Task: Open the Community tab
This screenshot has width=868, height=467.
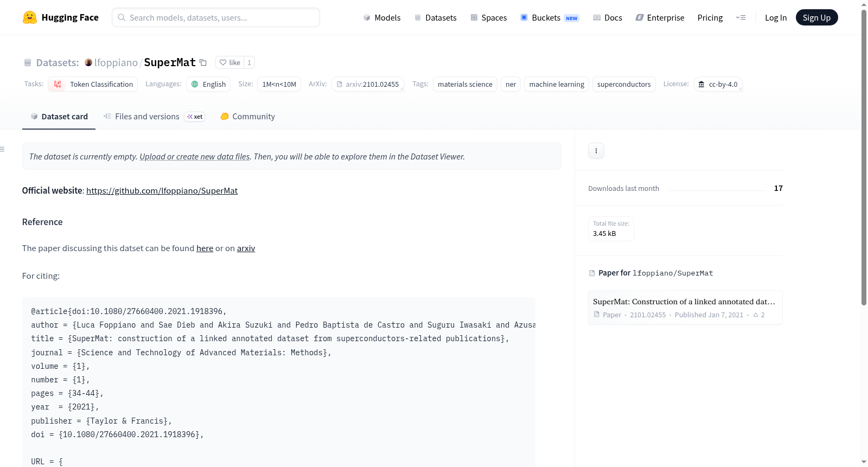Action: 247,117
